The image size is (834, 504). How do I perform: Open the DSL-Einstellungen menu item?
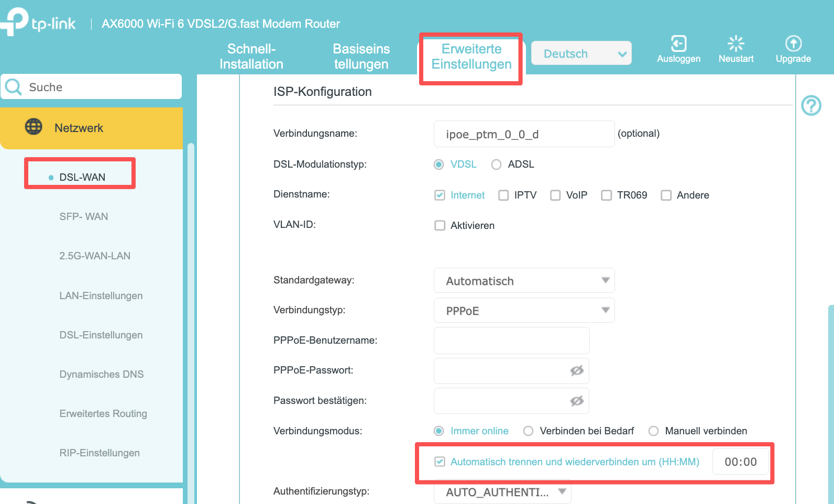pos(101,335)
